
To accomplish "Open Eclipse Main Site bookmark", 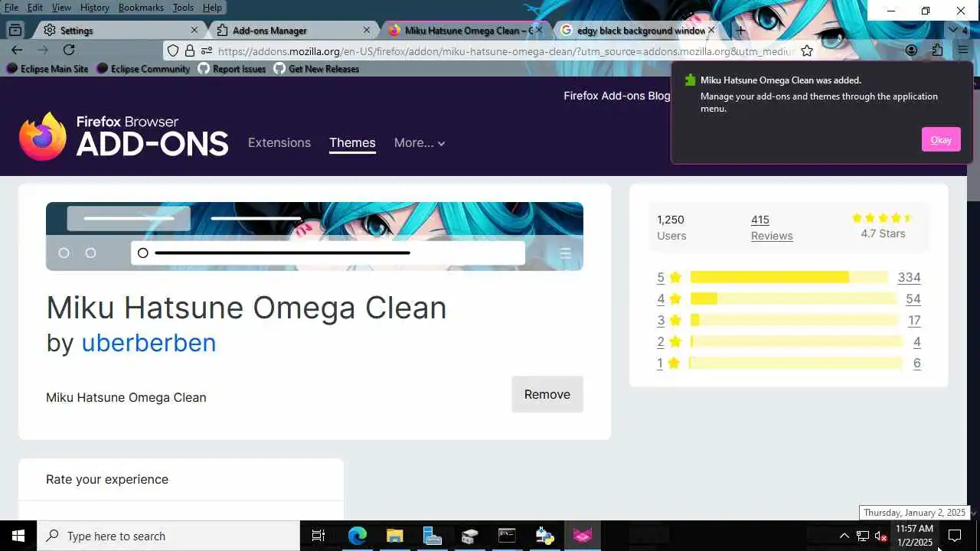I will pyautogui.click(x=47, y=69).
